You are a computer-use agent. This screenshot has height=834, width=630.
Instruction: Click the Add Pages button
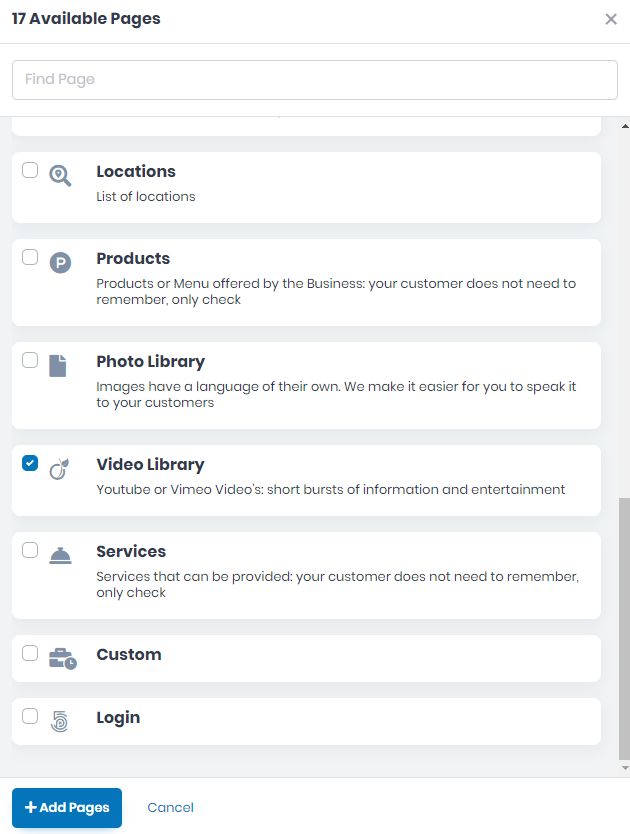point(67,807)
